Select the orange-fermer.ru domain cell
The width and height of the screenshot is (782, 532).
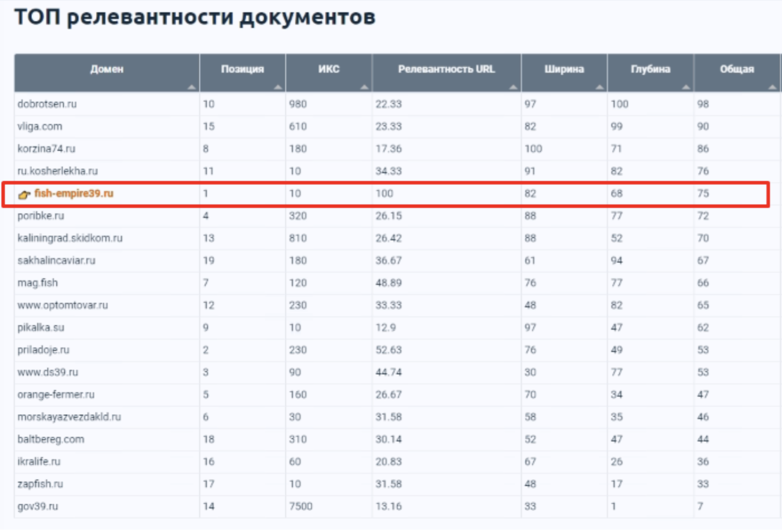click(107, 394)
